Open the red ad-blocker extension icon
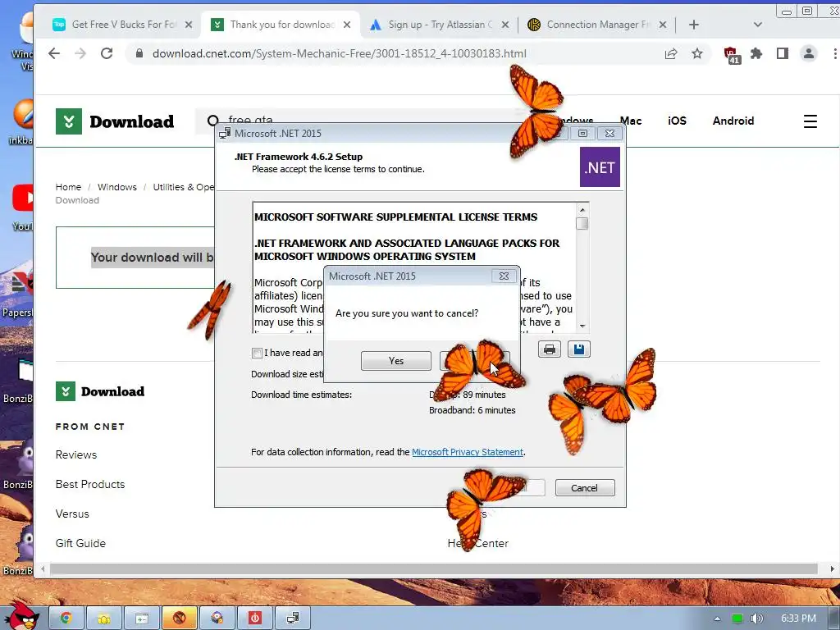This screenshot has width=840, height=630. [x=731, y=55]
